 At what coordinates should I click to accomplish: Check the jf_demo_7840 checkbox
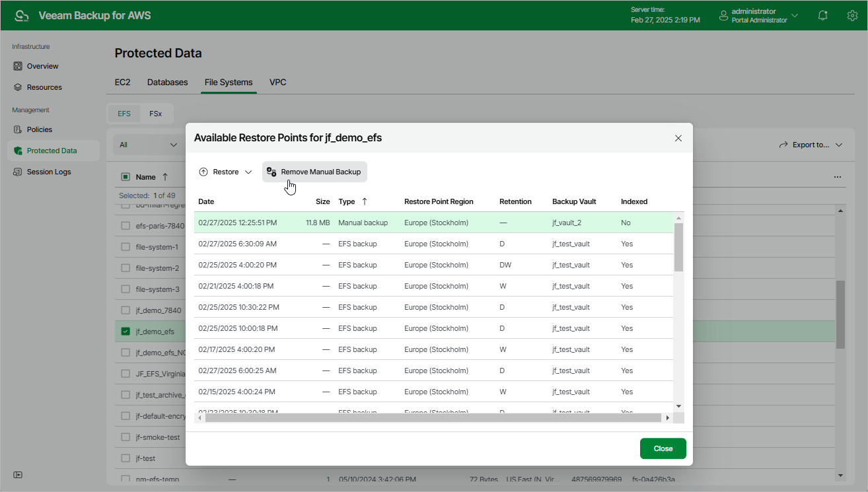pos(126,310)
